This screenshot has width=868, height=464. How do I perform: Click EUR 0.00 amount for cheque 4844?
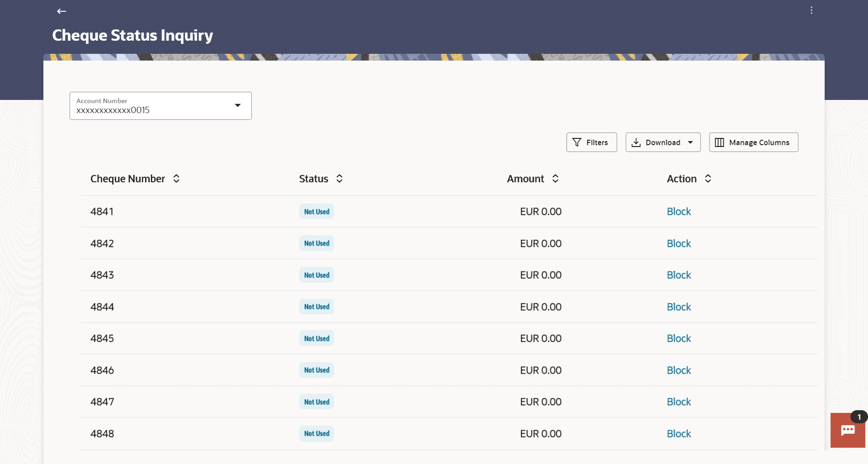[x=541, y=307]
